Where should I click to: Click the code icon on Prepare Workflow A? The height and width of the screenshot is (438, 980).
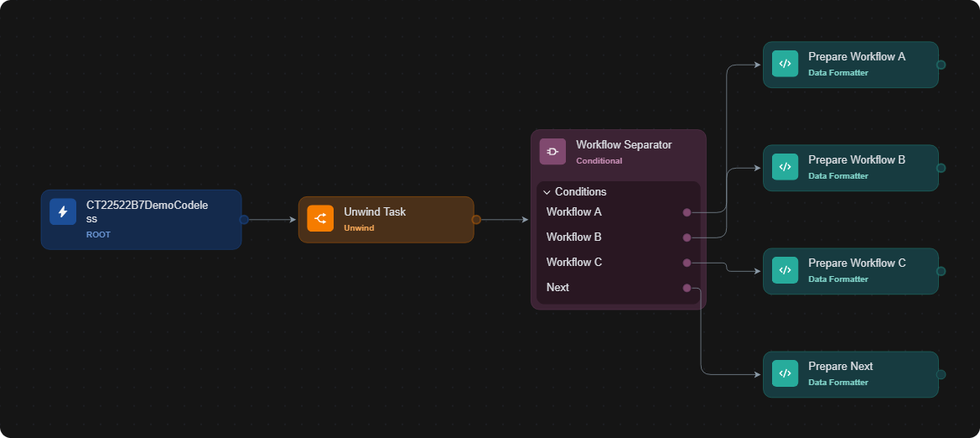pos(785,64)
